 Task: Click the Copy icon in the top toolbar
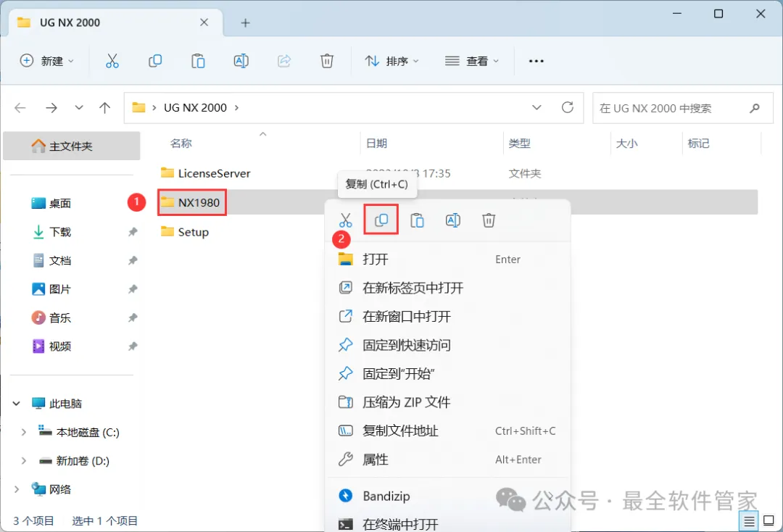point(155,61)
